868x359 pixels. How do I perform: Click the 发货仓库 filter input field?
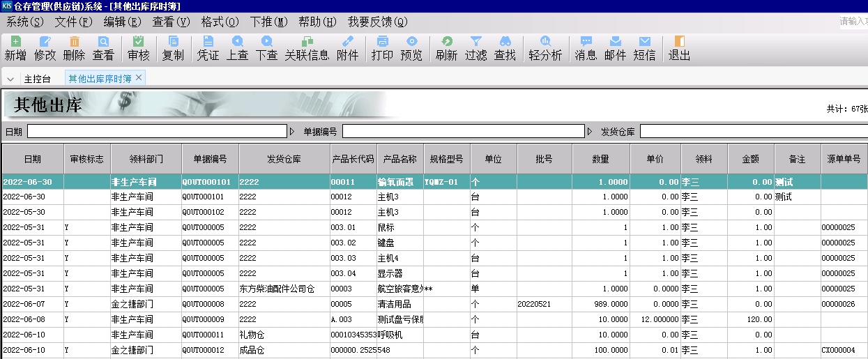click(x=754, y=131)
